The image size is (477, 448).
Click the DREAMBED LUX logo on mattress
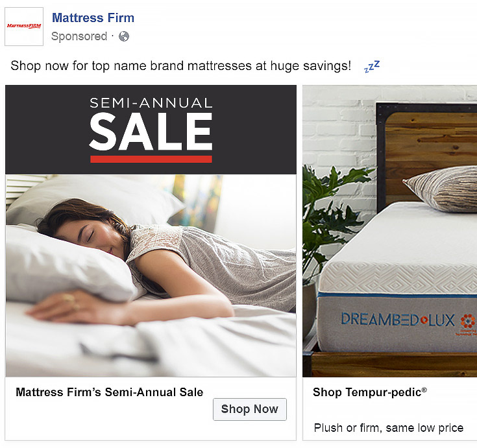(x=398, y=320)
